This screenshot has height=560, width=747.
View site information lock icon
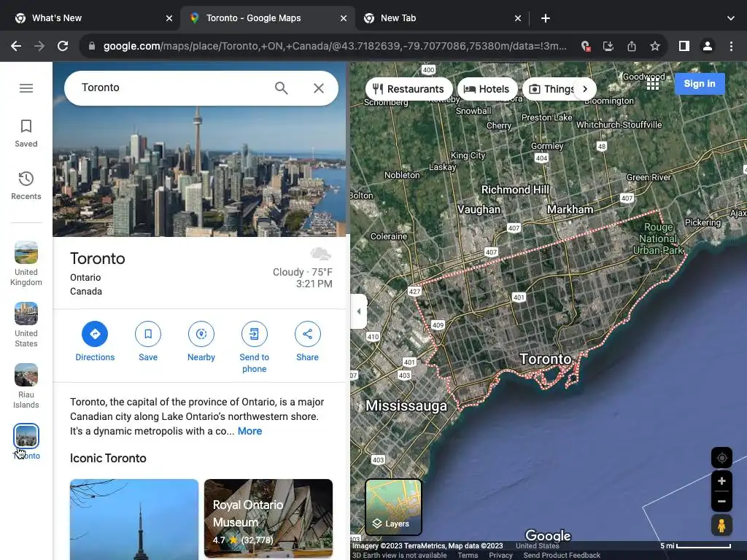point(92,46)
